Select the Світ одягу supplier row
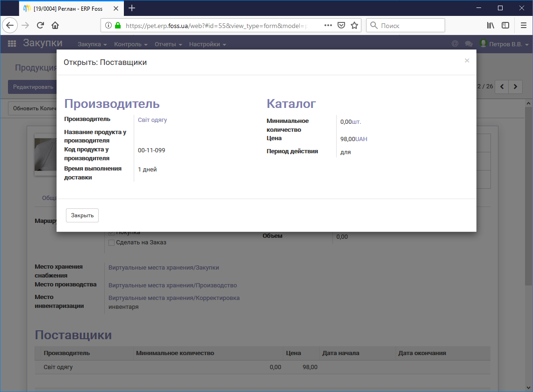Screen dimensions: 533x392 click(x=262, y=367)
